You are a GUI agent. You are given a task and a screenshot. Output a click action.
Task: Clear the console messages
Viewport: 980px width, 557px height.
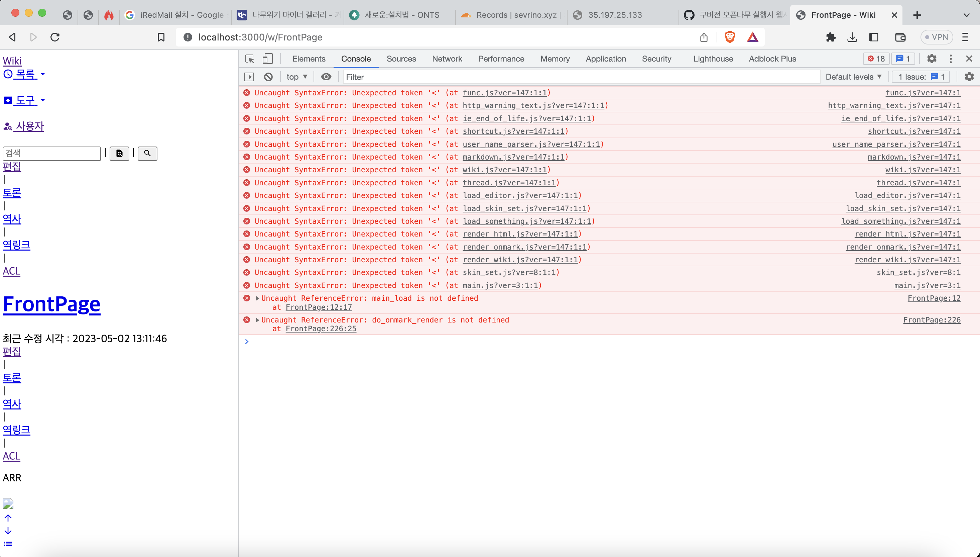tap(268, 77)
